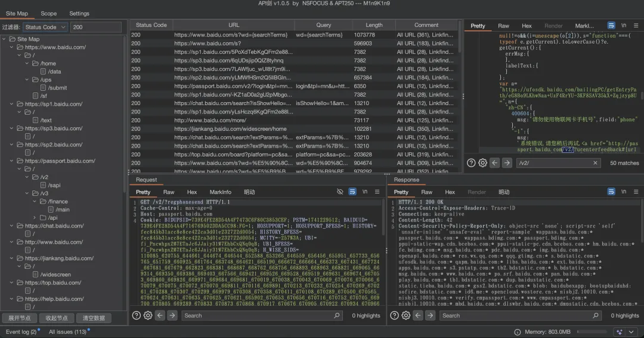Open the Status Code filter dropdown
Image resolution: width=644 pixels, height=338 pixels.
point(45,27)
